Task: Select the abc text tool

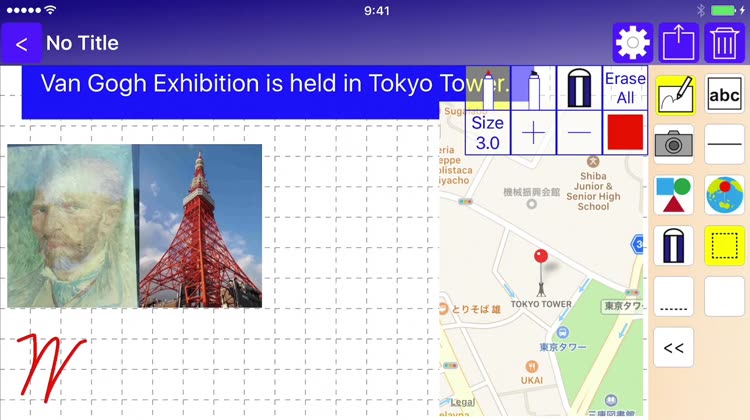Action: tap(724, 95)
